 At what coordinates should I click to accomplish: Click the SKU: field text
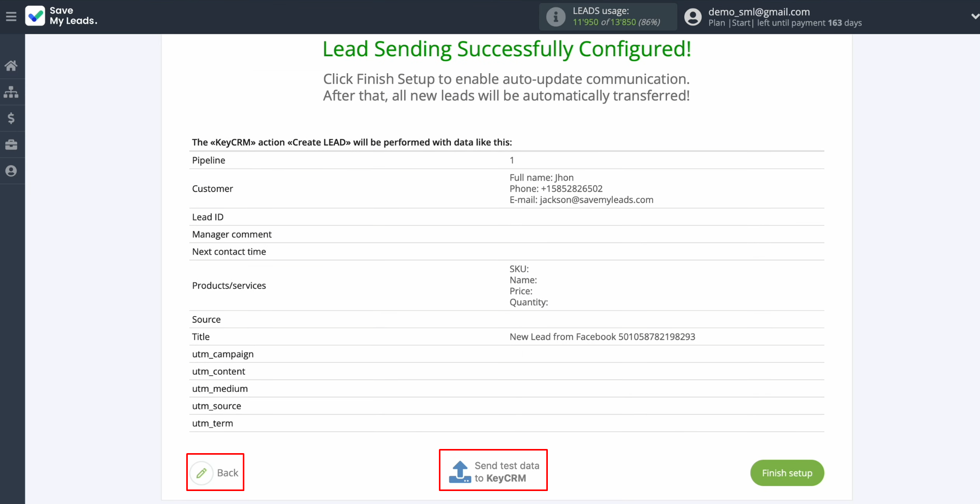tap(519, 269)
